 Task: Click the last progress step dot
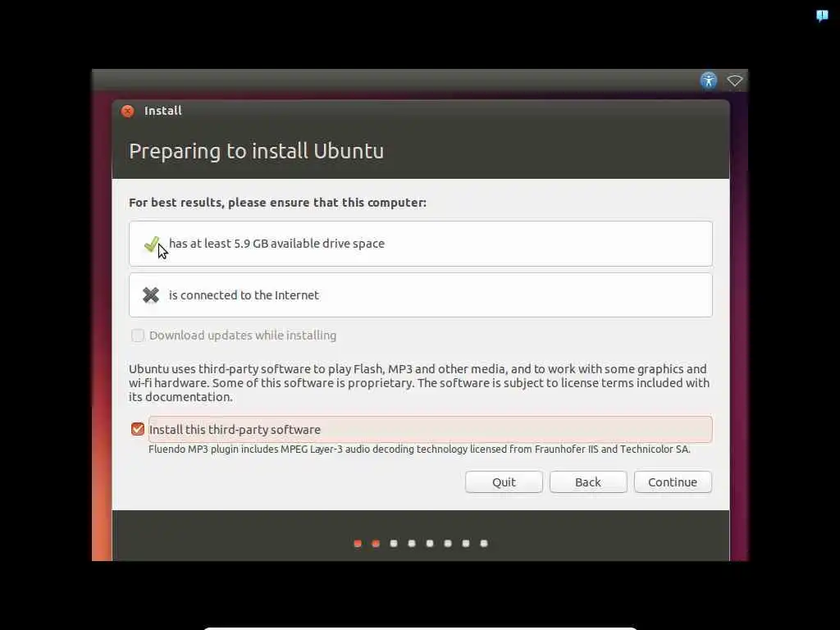tap(484, 544)
